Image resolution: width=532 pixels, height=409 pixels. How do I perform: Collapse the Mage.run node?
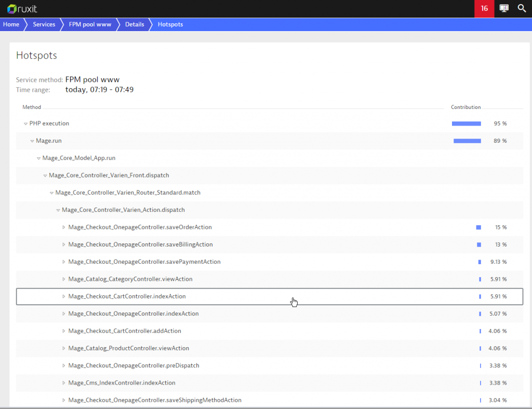(x=32, y=141)
